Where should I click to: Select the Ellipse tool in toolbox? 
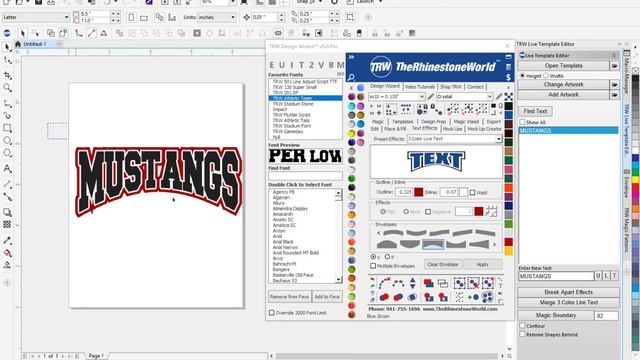(x=7, y=141)
